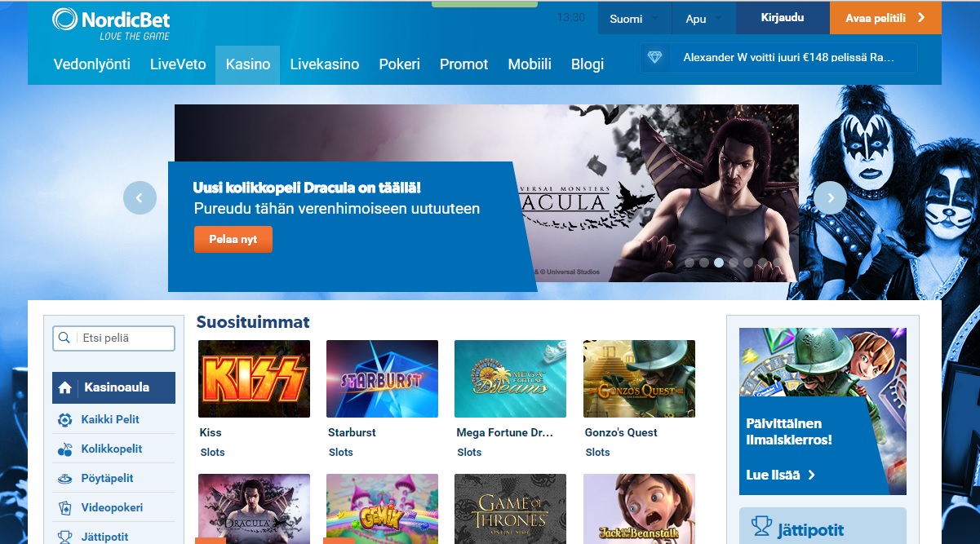Show the previous carousel banner

(140, 197)
